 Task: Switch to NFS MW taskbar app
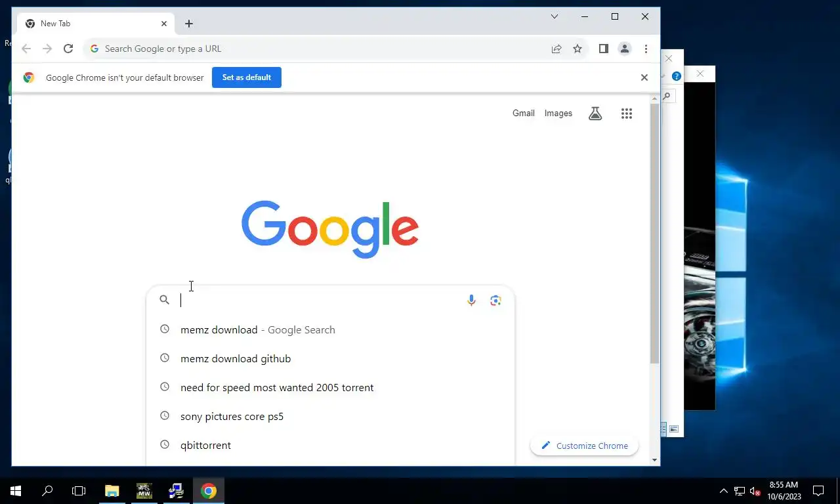(144, 491)
